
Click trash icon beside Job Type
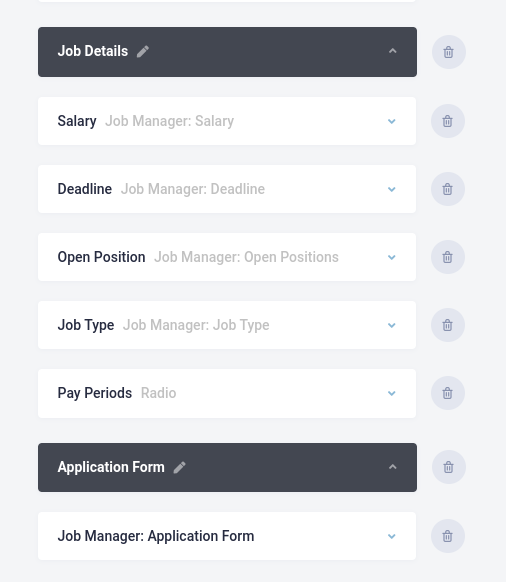448,325
